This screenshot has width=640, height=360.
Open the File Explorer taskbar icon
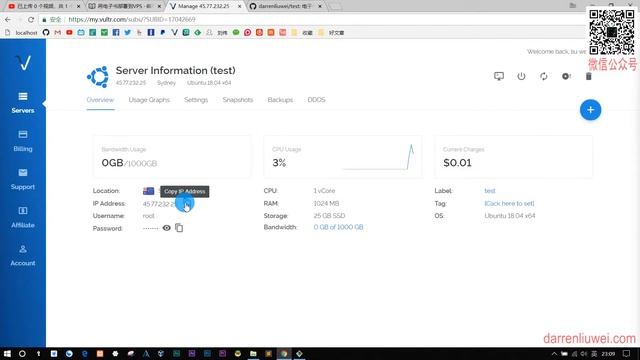pos(253,353)
